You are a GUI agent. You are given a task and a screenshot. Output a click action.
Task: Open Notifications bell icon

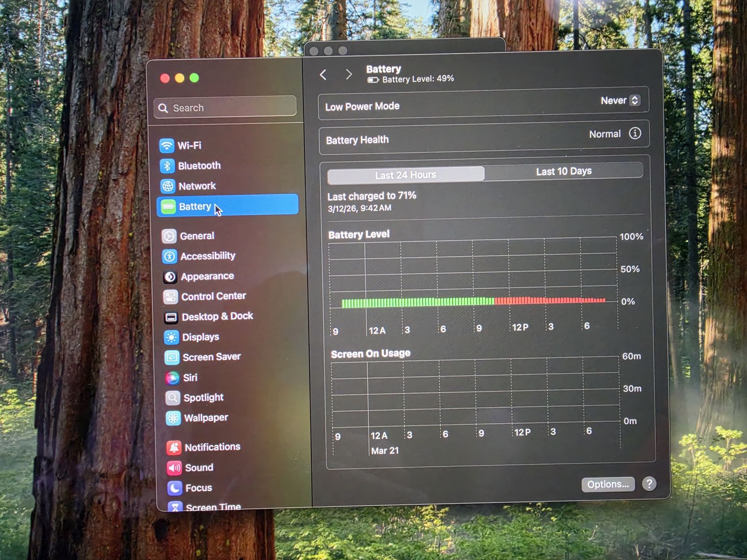pos(174,448)
